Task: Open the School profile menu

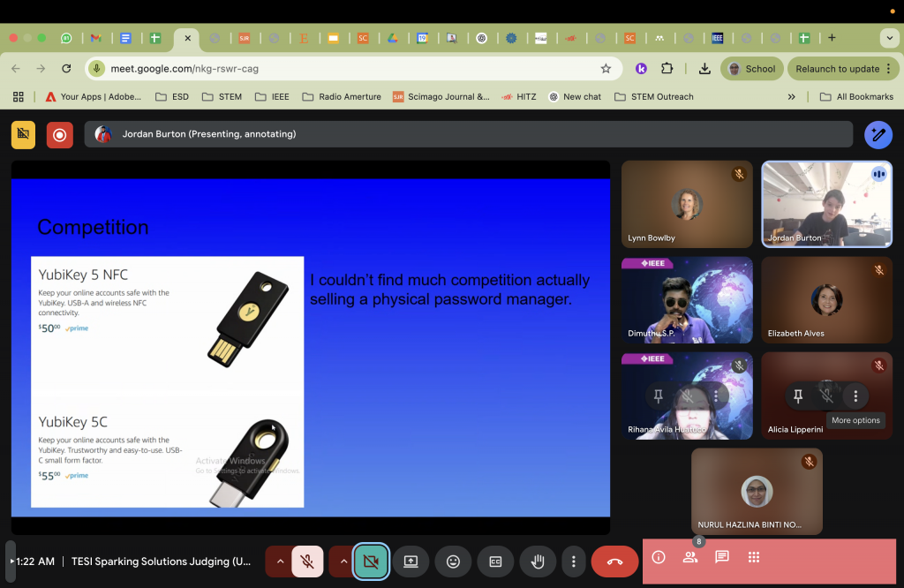Action: point(752,69)
